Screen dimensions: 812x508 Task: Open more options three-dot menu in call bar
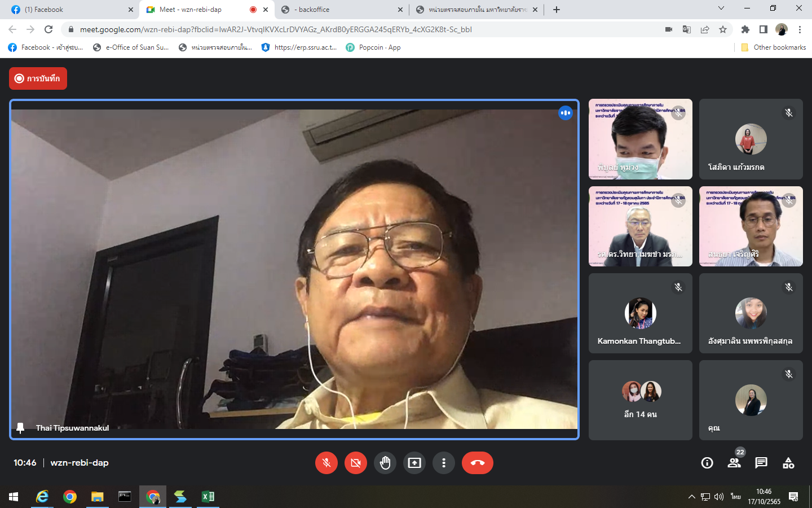[x=444, y=463]
